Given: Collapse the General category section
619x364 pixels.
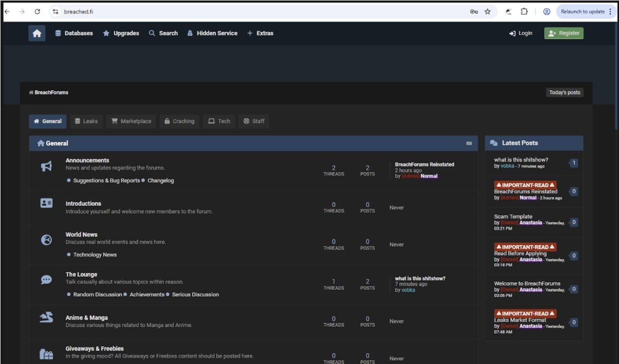Looking at the screenshot, I should click(469, 143).
